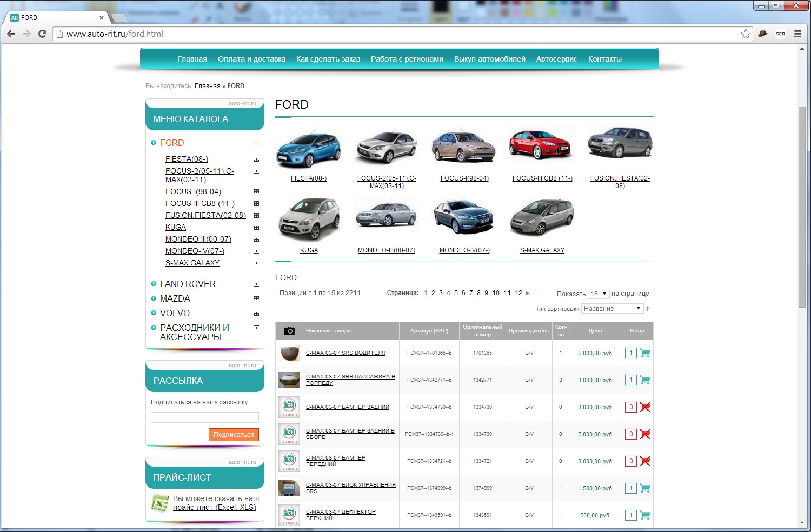Click crossed-out cart for БАМПЕР ЗАДНИЙ
This screenshot has height=532, width=811.
(x=645, y=407)
